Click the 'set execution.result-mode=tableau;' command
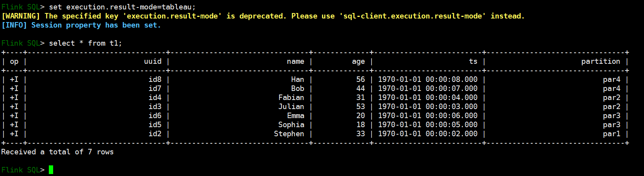The width and height of the screenshot is (644, 176). tap(122, 7)
